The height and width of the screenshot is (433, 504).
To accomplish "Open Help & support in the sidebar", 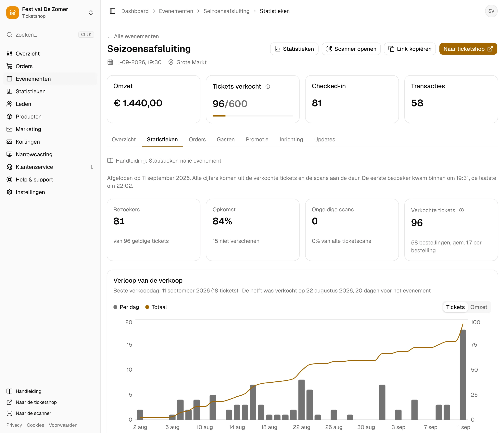I will pos(50,180).
